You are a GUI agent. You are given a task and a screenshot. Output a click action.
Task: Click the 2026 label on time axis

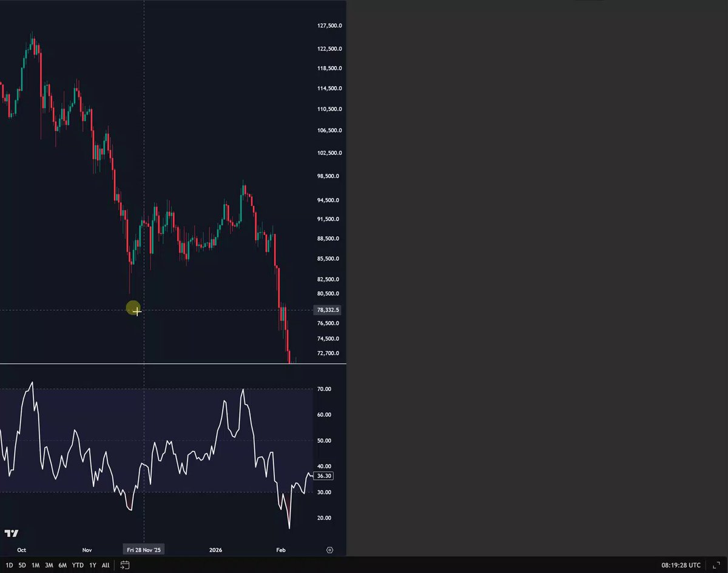point(215,550)
